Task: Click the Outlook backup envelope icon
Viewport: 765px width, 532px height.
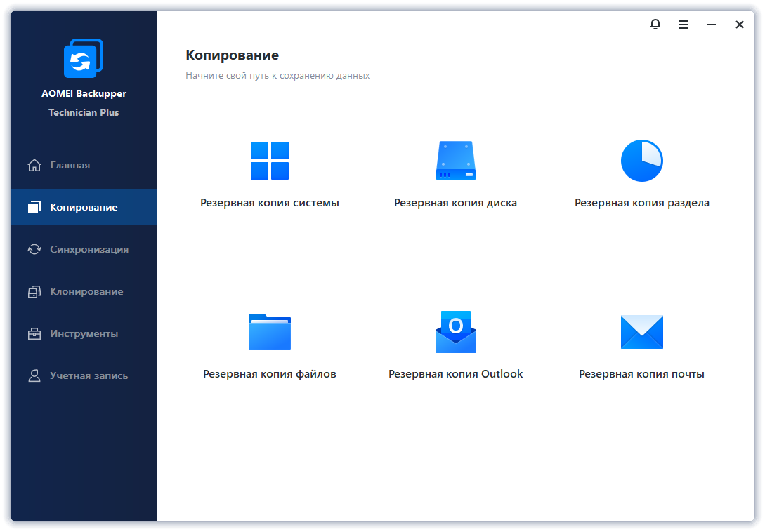Action: click(x=455, y=331)
